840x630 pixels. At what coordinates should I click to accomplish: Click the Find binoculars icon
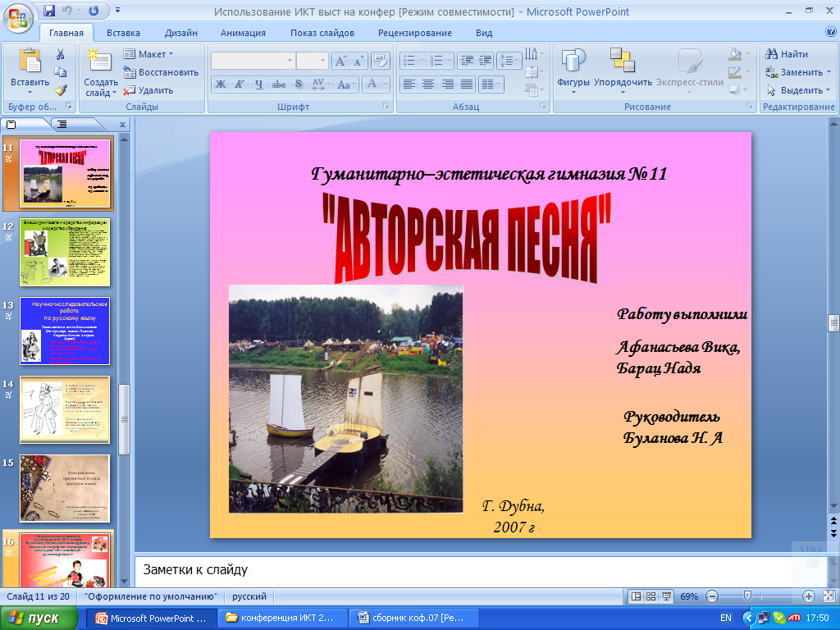pyautogui.click(x=771, y=54)
